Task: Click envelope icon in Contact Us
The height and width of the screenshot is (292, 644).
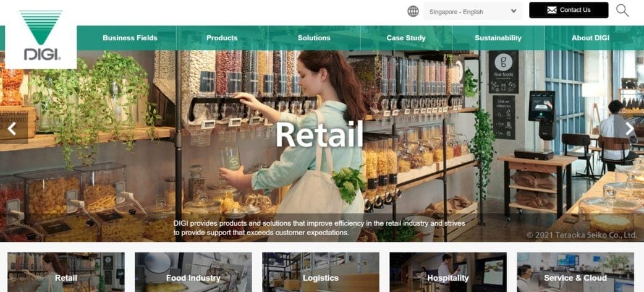Action: coord(552,11)
